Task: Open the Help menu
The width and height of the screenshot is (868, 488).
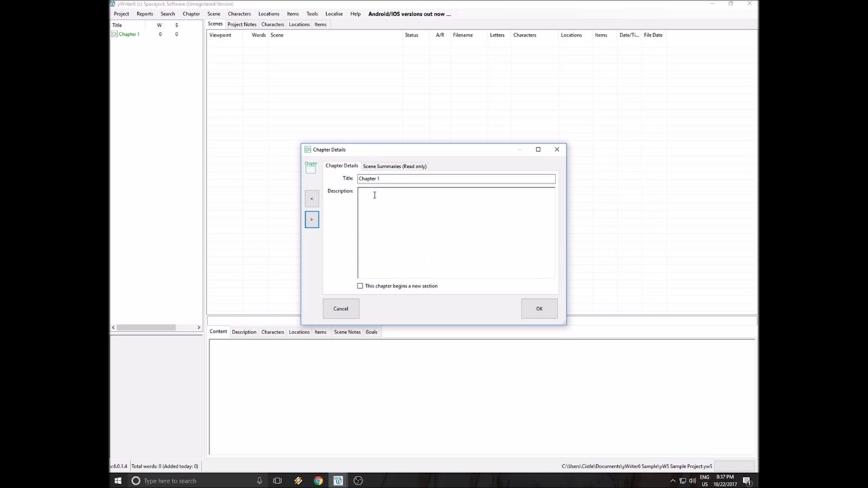Action: pos(355,14)
